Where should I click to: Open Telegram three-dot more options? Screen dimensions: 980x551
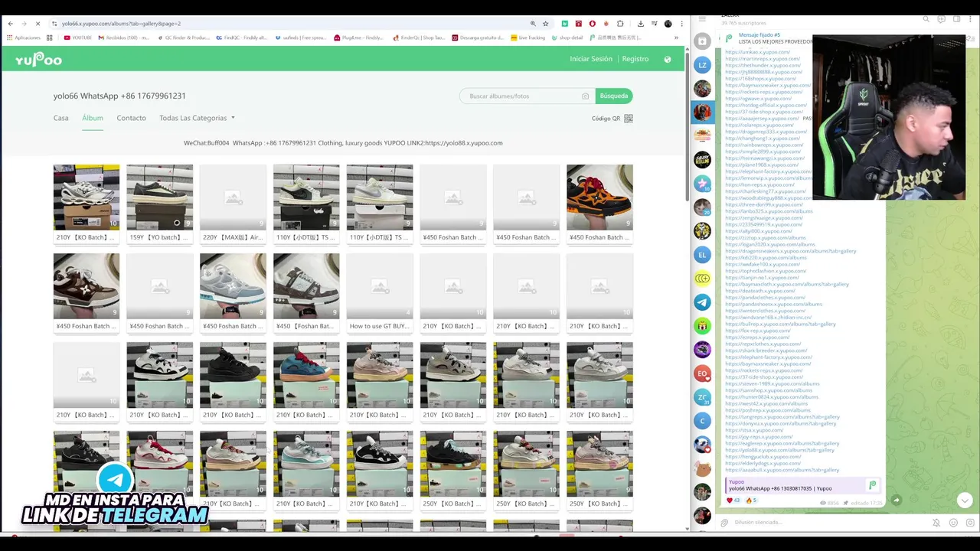pyautogui.click(x=971, y=19)
